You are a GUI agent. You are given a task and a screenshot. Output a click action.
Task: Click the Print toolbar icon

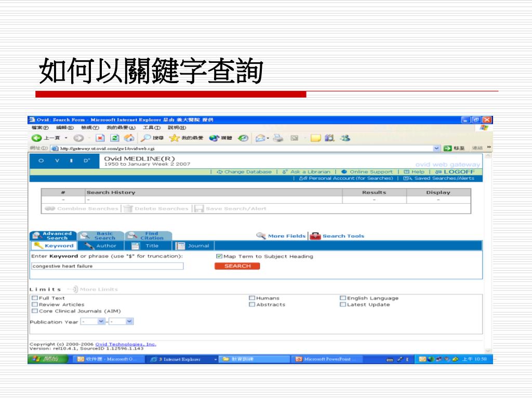(x=278, y=138)
